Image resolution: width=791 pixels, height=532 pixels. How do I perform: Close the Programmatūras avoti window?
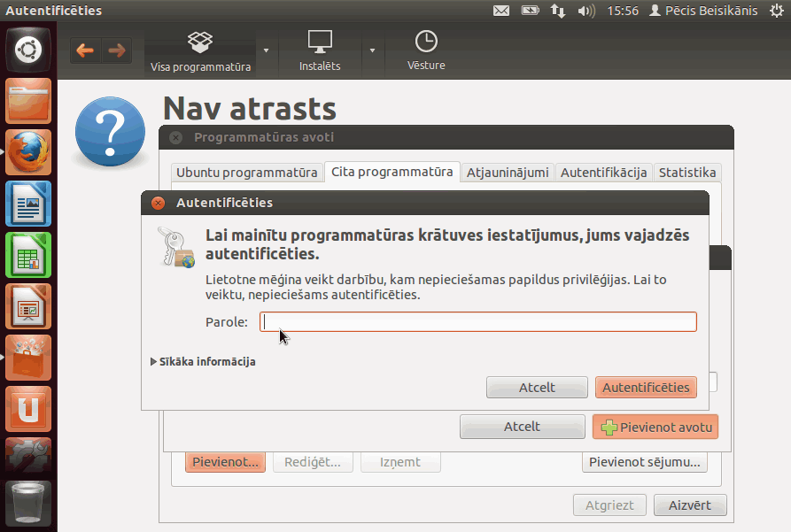[175, 137]
